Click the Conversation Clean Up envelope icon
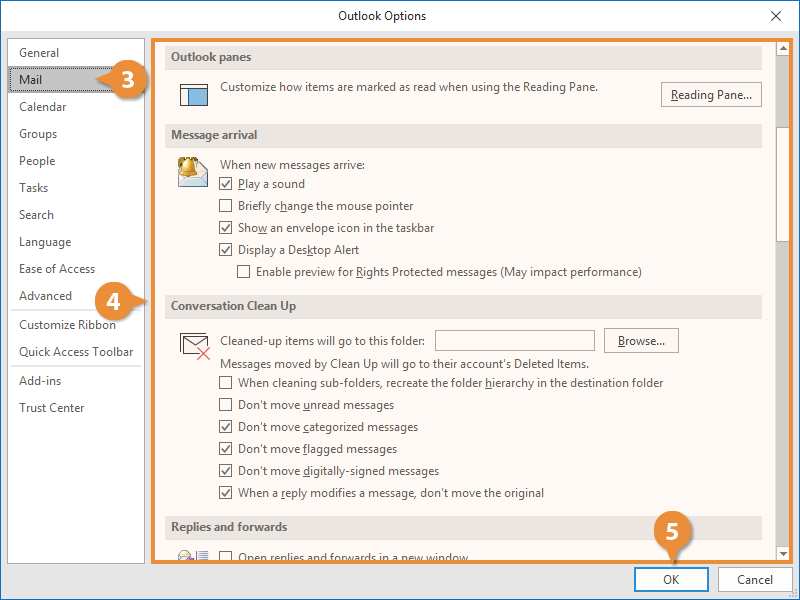800x600 pixels. click(194, 346)
